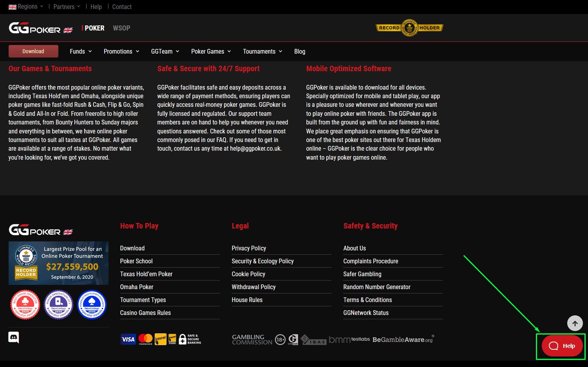The width and height of the screenshot is (588, 367).
Task: Click the blue Players' Favourite award badge
Action: (x=92, y=304)
